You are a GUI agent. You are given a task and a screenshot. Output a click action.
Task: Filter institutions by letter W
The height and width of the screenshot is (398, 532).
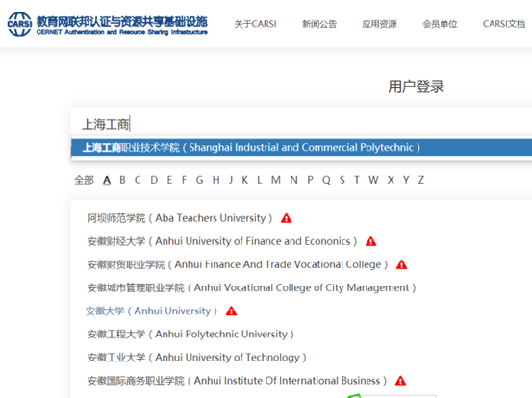(373, 180)
